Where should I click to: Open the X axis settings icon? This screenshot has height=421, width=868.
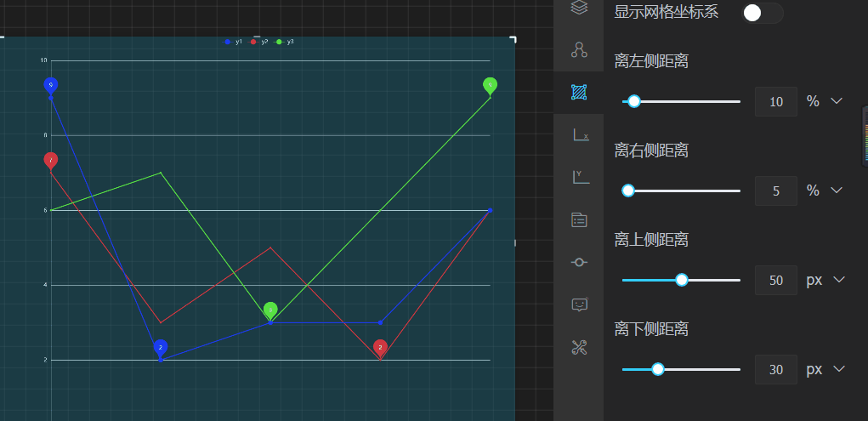pyautogui.click(x=580, y=134)
